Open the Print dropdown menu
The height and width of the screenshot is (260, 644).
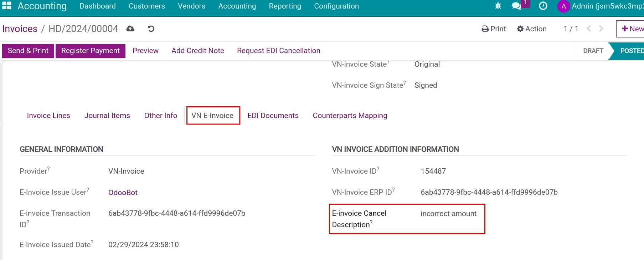494,29
